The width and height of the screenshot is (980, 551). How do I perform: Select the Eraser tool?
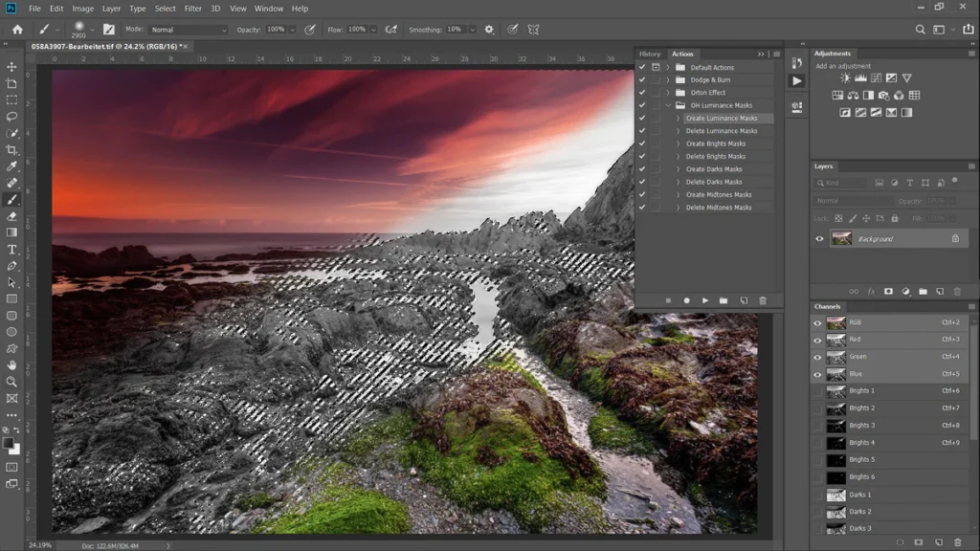click(11, 216)
